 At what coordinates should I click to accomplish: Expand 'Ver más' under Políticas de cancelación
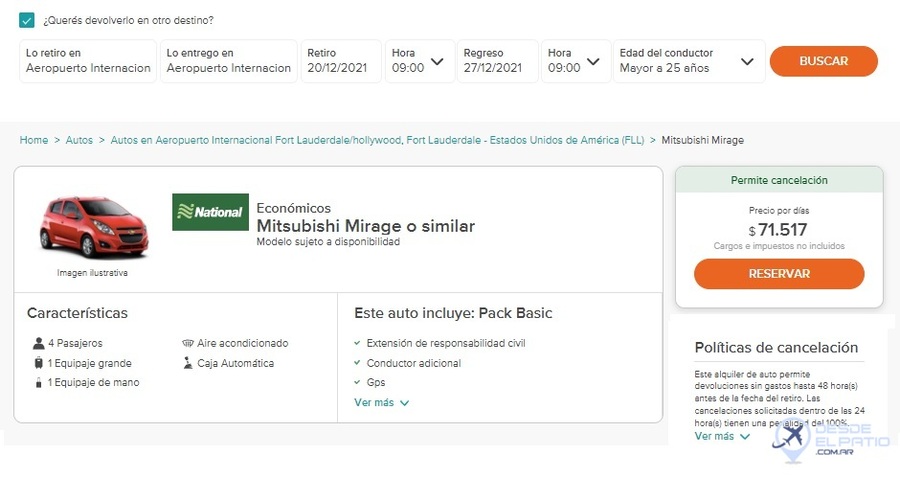coord(722,436)
